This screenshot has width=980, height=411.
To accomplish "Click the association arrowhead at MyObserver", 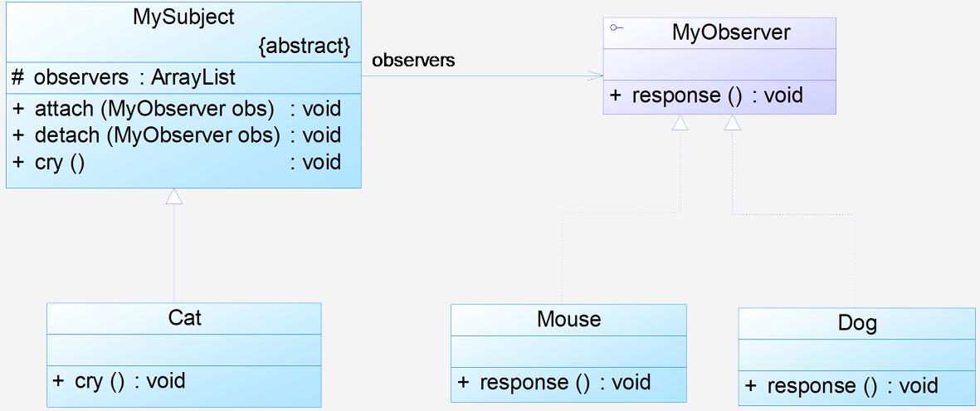I will [x=594, y=76].
